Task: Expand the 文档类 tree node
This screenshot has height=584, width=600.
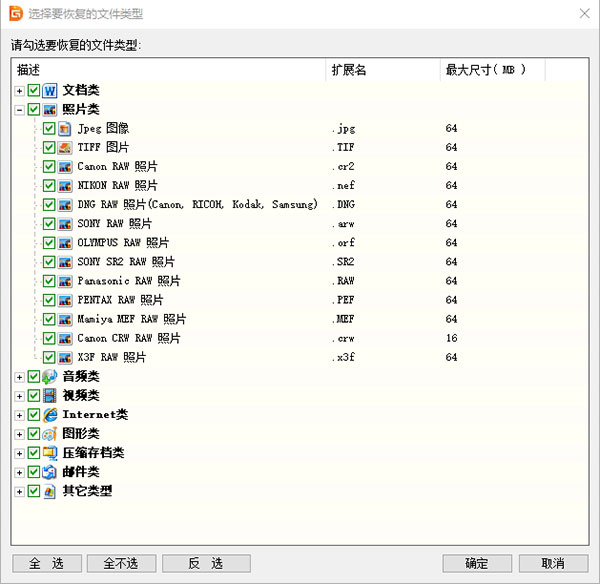Action: tap(19, 91)
